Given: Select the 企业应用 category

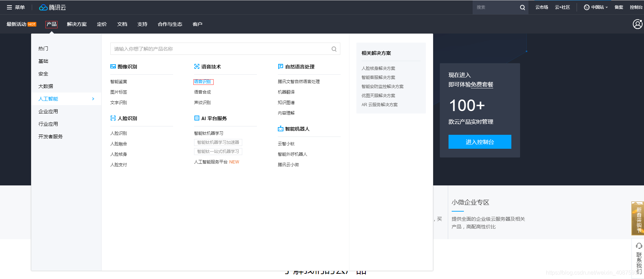Looking at the screenshot, I should point(48,111).
